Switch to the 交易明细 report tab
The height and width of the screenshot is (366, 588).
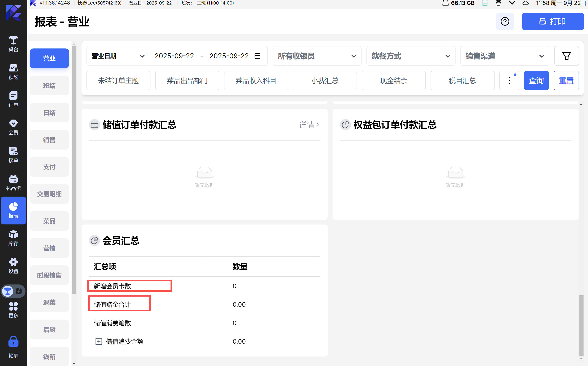coord(49,194)
